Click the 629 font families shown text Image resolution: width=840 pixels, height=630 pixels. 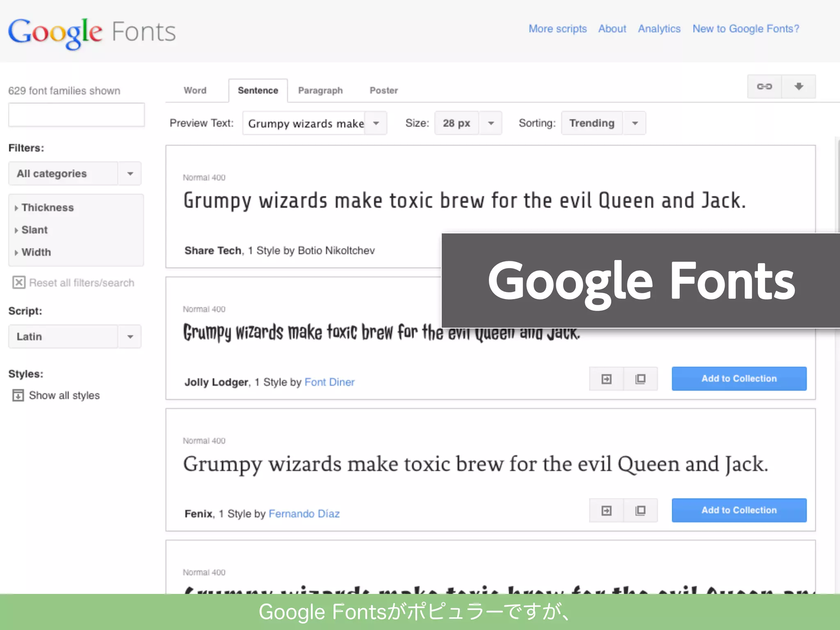tap(64, 91)
